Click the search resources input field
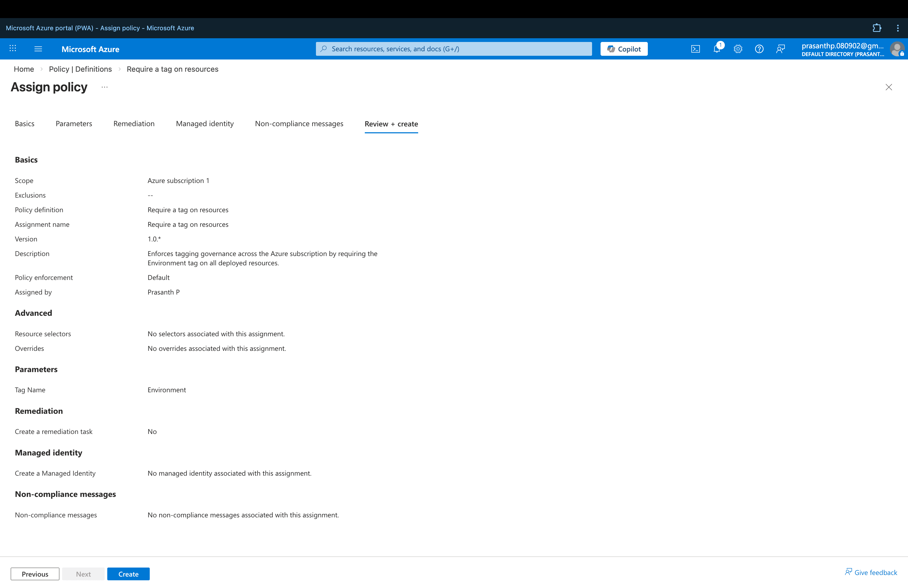 (454, 48)
